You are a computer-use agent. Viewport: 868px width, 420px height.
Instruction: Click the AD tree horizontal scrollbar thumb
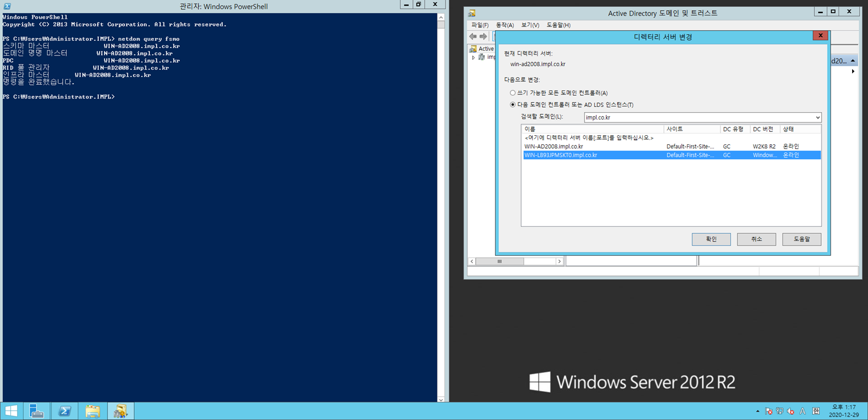point(500,262)
